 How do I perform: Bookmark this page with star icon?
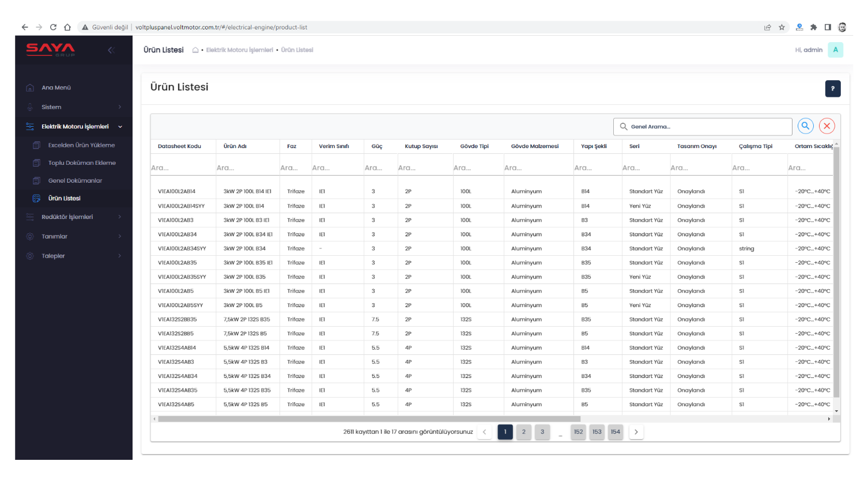[x=782, y=27]
